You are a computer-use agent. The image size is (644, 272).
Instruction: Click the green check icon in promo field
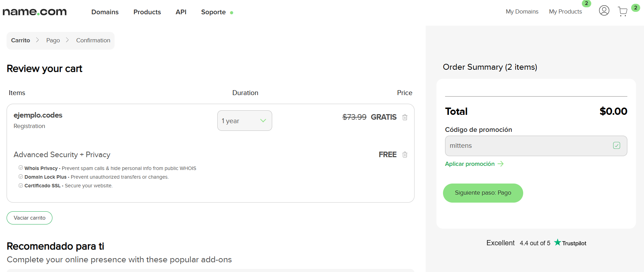pos(617,146)
